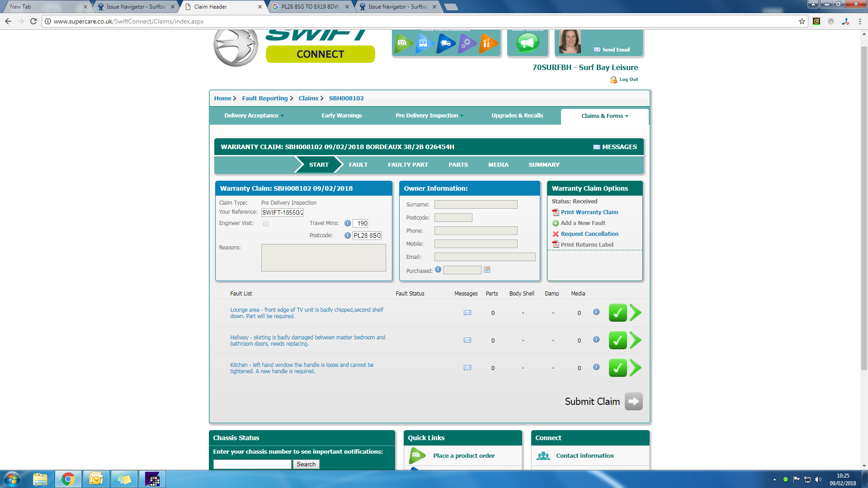Open Hallway skirting fault with green arrow
The image size is (868, 488).
tap(636, 340)
